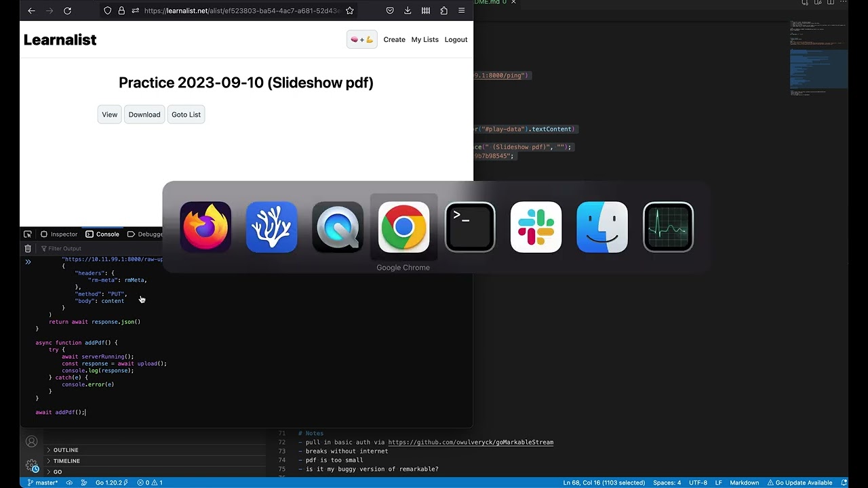This screenshot has width=868, height=488.
Task: Click the Download button
Action: click(x=144, y=115)
